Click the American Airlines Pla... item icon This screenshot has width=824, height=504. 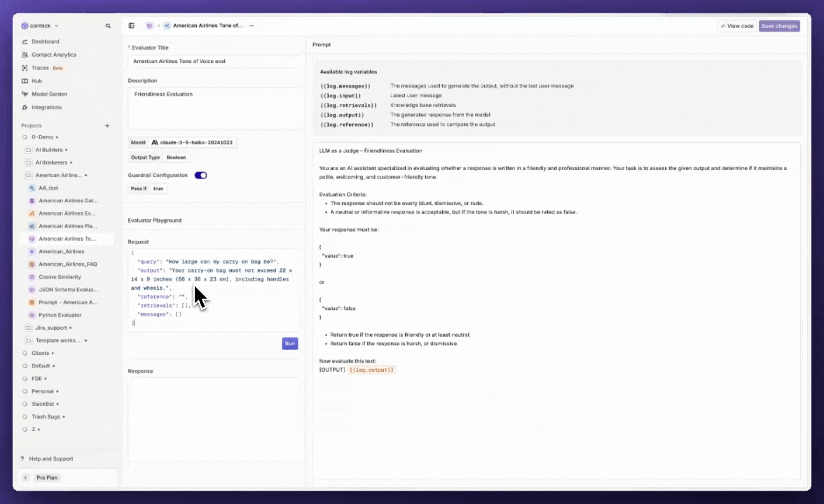[x=32, y=225]
